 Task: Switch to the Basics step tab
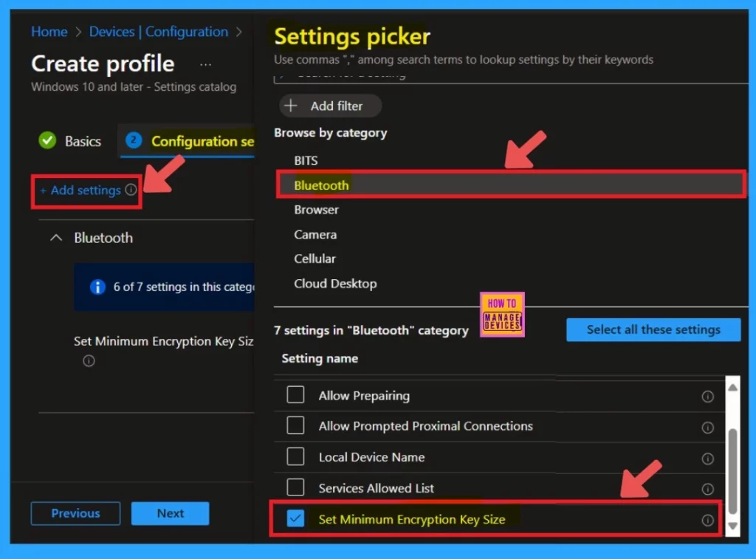(71, 141)
